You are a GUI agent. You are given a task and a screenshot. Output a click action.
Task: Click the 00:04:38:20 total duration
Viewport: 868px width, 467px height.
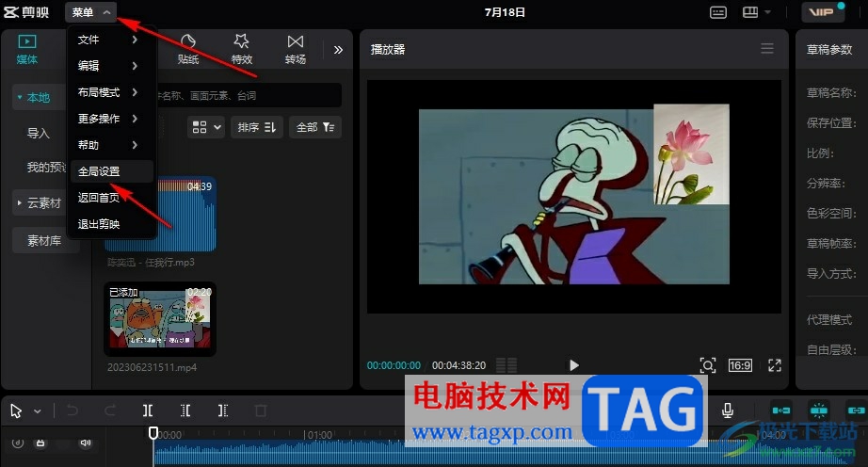(458, 365)
